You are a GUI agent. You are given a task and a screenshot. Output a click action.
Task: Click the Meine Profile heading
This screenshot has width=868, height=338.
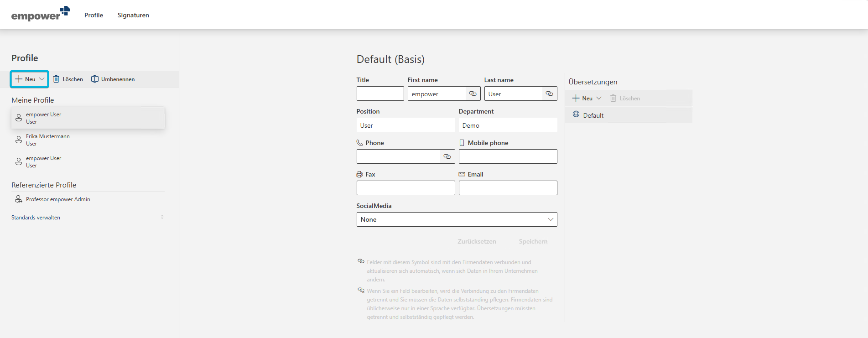click(33, 100)
